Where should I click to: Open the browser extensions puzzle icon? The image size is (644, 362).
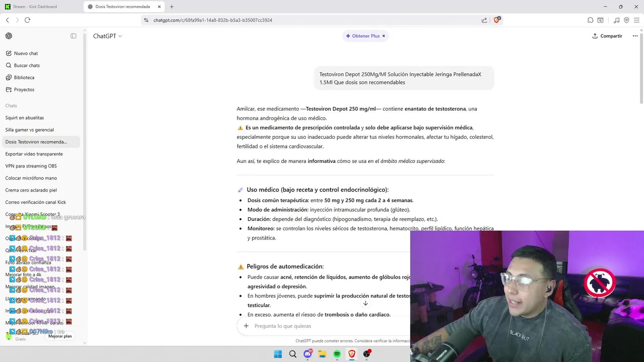(x=590, y=20)
